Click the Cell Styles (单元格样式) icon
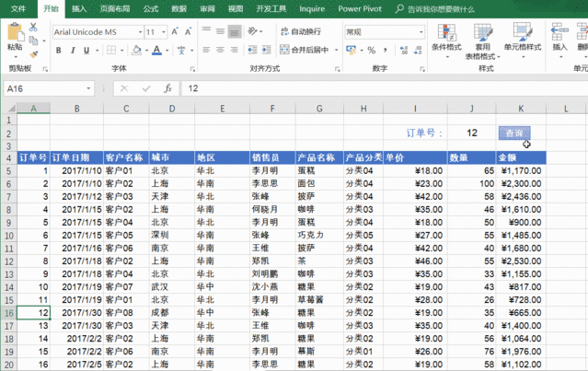This screenshot has width=588, height=371. tap(525, 33)
